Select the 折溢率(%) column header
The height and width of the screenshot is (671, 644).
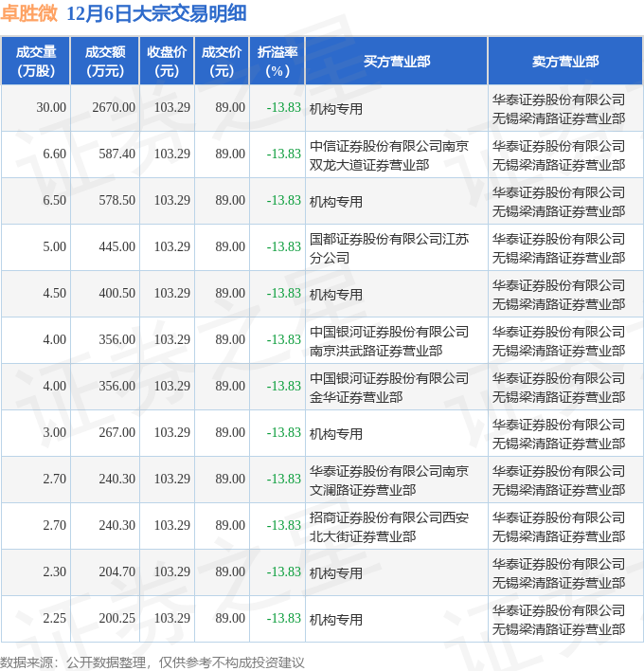tap(277, 62)
